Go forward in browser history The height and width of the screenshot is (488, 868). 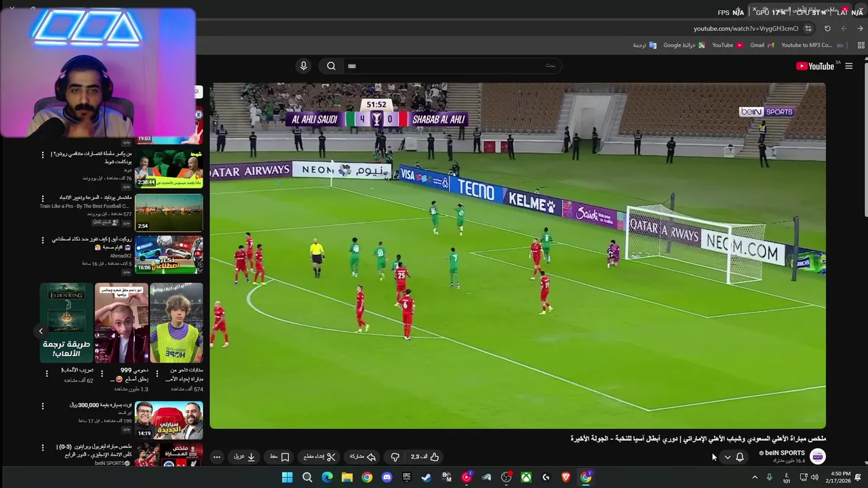(844, 28)
